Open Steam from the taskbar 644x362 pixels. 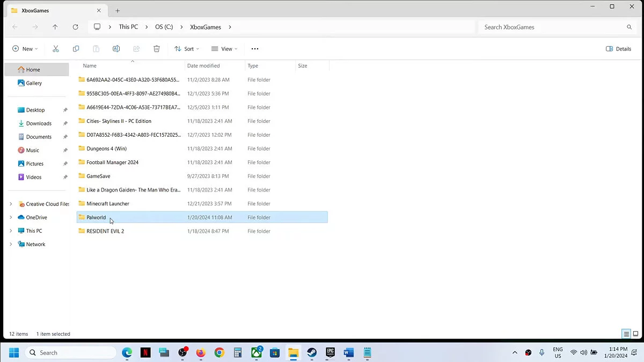311,352
